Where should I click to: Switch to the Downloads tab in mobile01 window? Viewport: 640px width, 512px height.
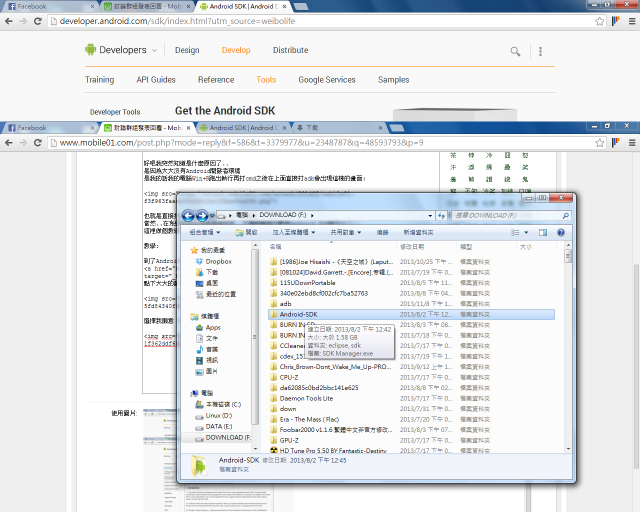click(x=340, y=128)
